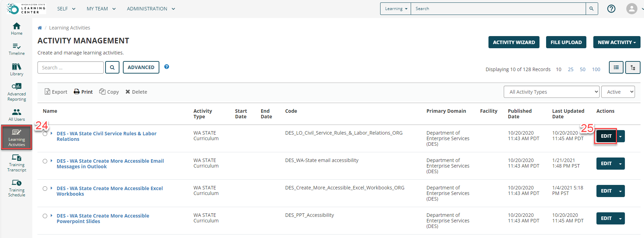The image size is (644, 238).
Task: Sort by the Name column header
Action: click(x=50, y=111)
